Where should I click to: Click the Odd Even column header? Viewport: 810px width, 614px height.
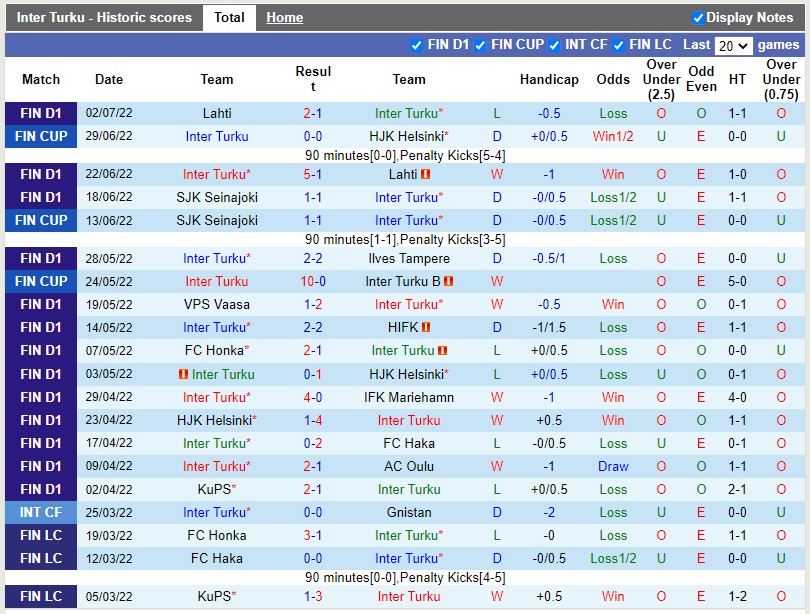[701, 79]
